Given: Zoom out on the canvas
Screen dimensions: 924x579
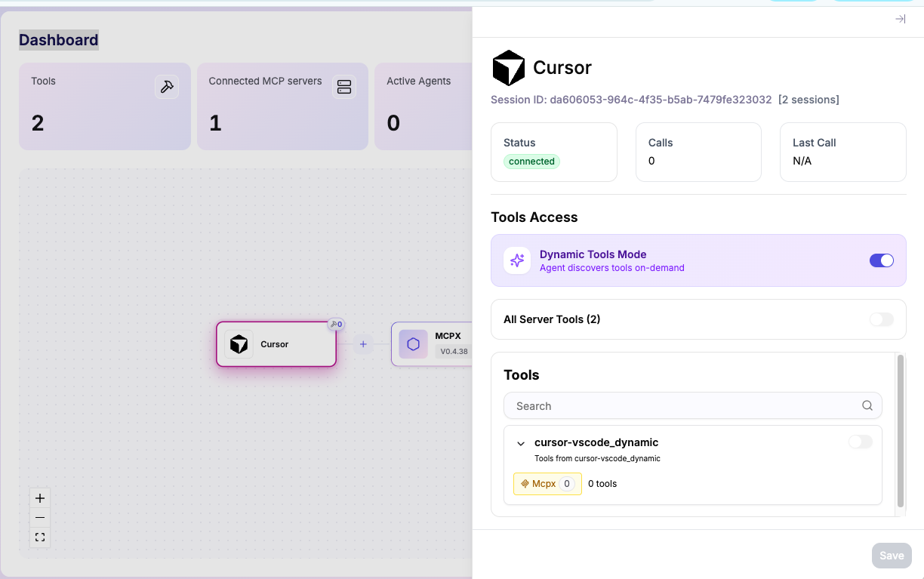Looking at the screenshot, I should pyautogui.click(x=40, y=518).
